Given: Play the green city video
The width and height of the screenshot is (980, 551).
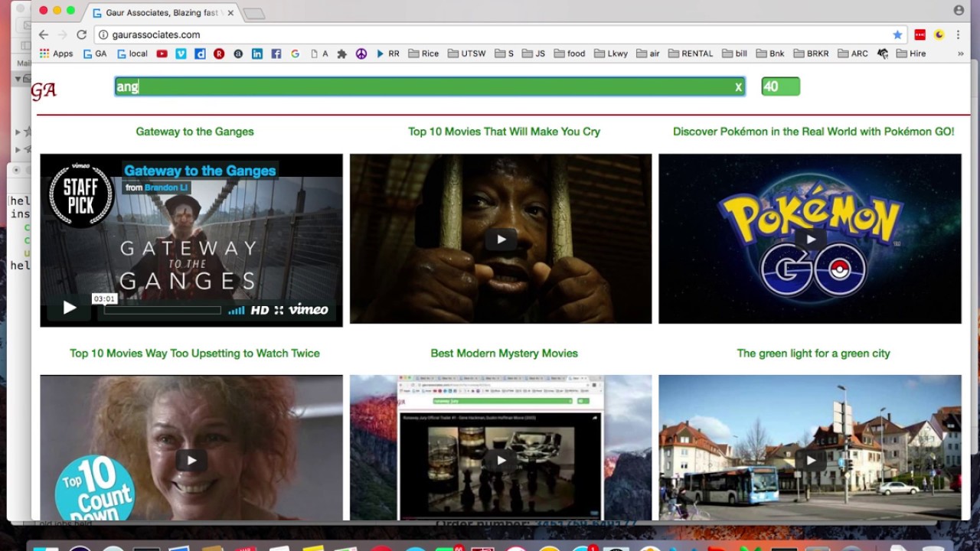Looking at the screenshot, I should 810,460.
